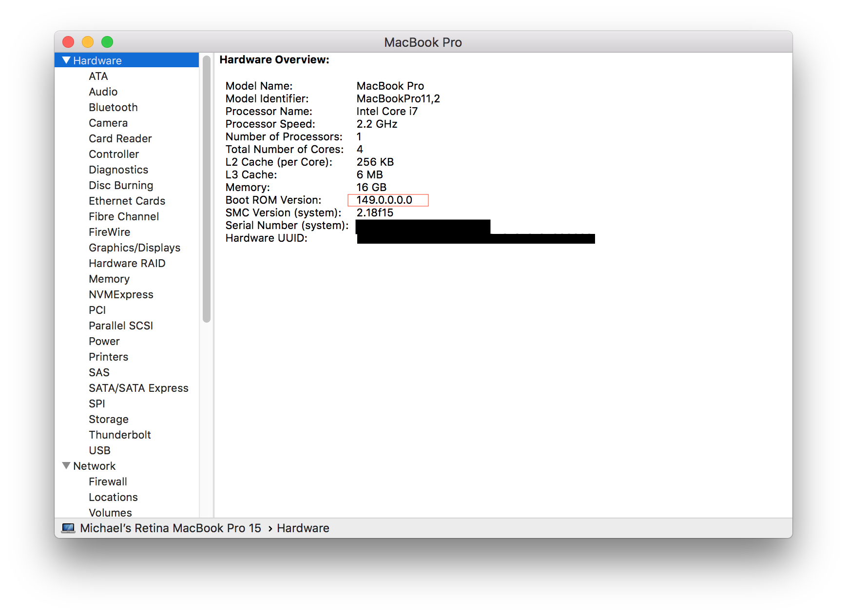Click the Model Name value MacBook Pro
Viewport: 847px width, 616px height.
(x=390, y=86)
